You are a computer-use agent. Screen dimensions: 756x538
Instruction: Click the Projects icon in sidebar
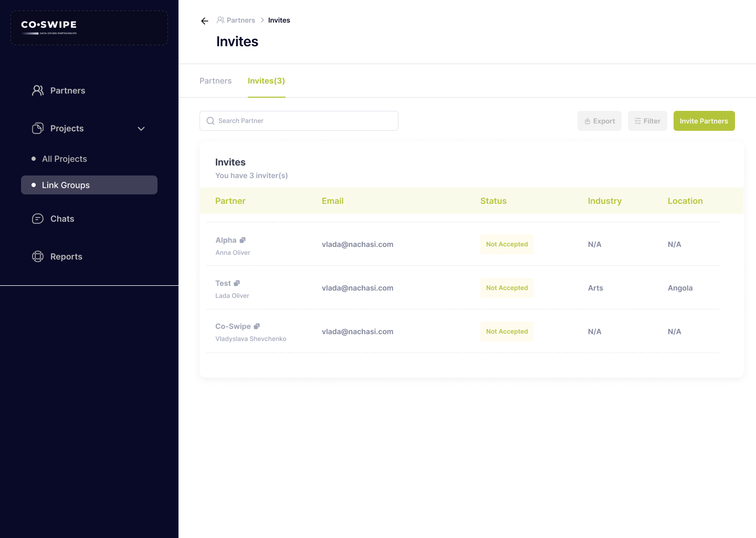[x=38, y=128]
